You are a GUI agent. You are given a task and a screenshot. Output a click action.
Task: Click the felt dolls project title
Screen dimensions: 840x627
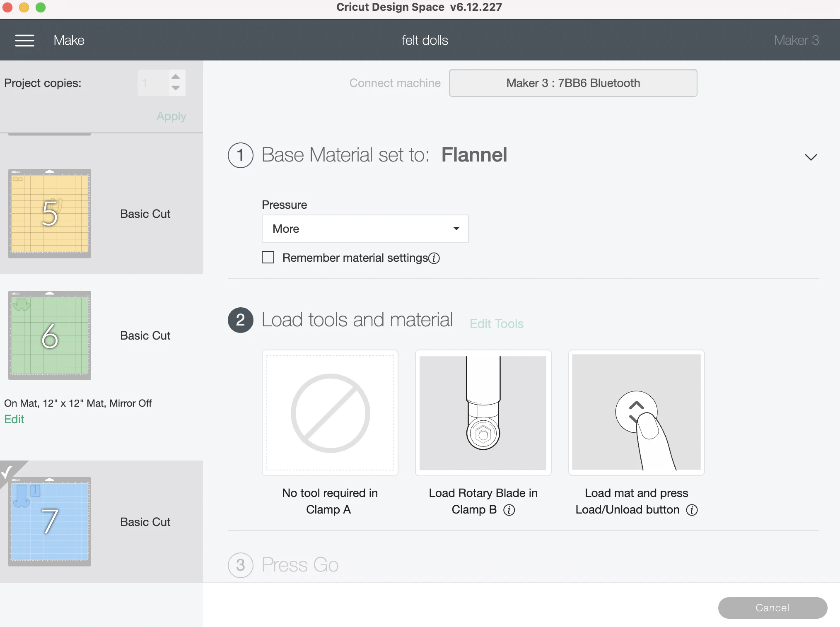425,40
